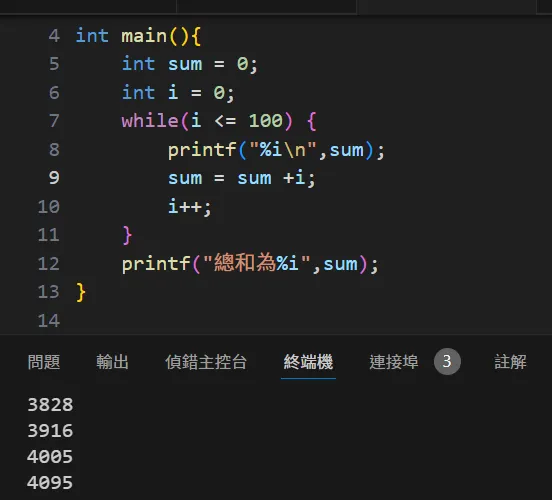Screen dimensions: 552x500
Task: Click the number 100 in while condition
Action: click(266, 121)
